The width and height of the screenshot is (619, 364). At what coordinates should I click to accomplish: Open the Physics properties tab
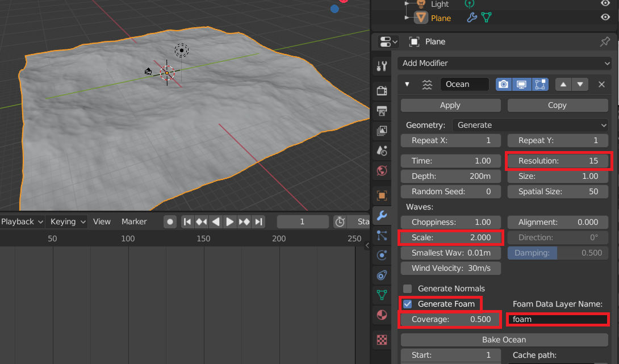(382, 255)
